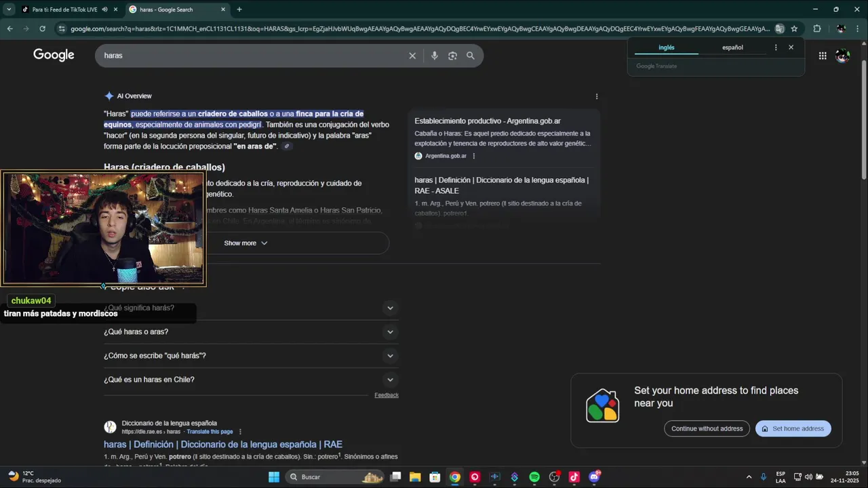Open RAE - ASALE source card
This screenshot has height=488, width=868.
[502, 185]
